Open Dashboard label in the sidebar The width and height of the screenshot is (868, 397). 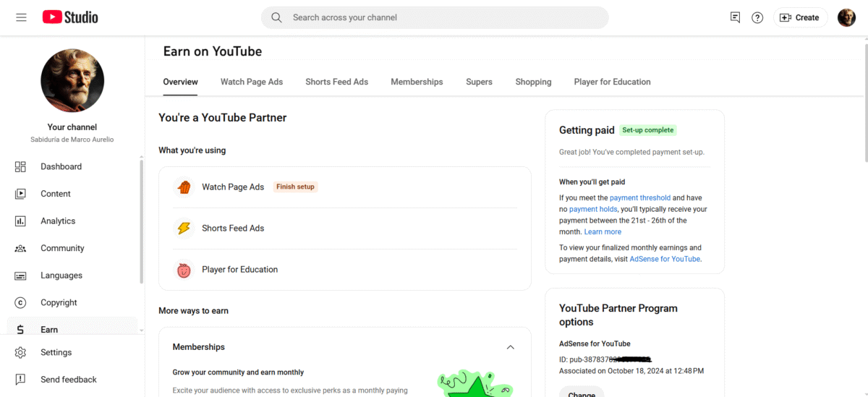(x=61, y=166)
